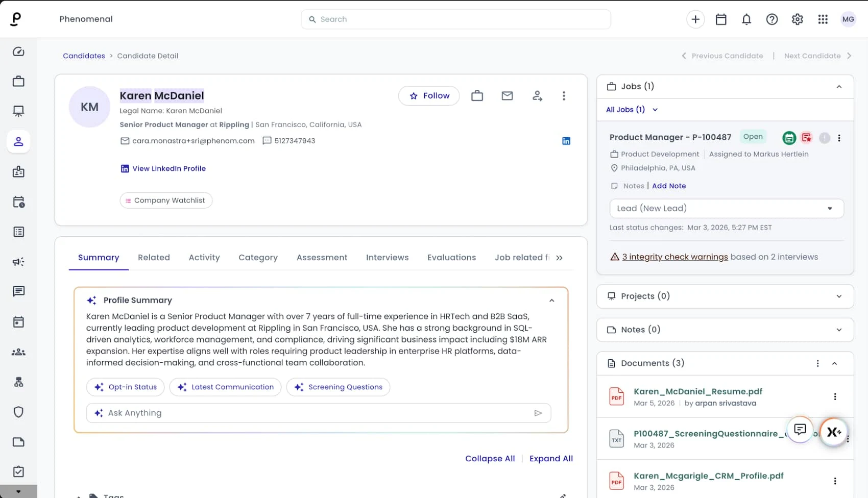The width and height of the screenshot is (868, 498).
Task: Open the settings gear icon
Action: [x=798, y=19]
